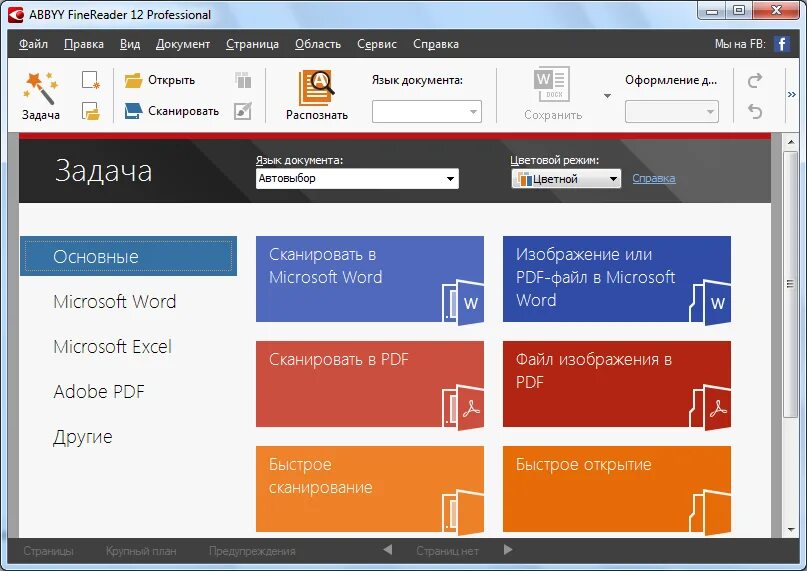Open the Файл menu
807x571 pixels.
(x=33, y=44)
